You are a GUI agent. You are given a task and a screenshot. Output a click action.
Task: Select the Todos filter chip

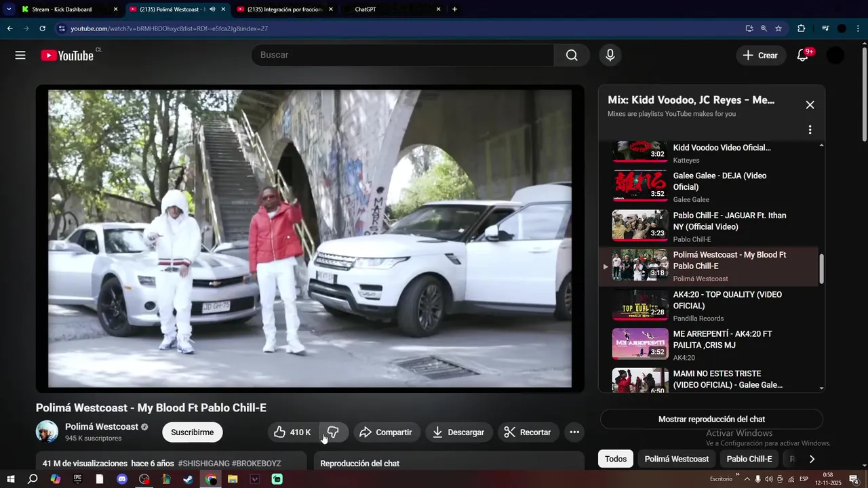pyautogui.click(x=616, y=459)
